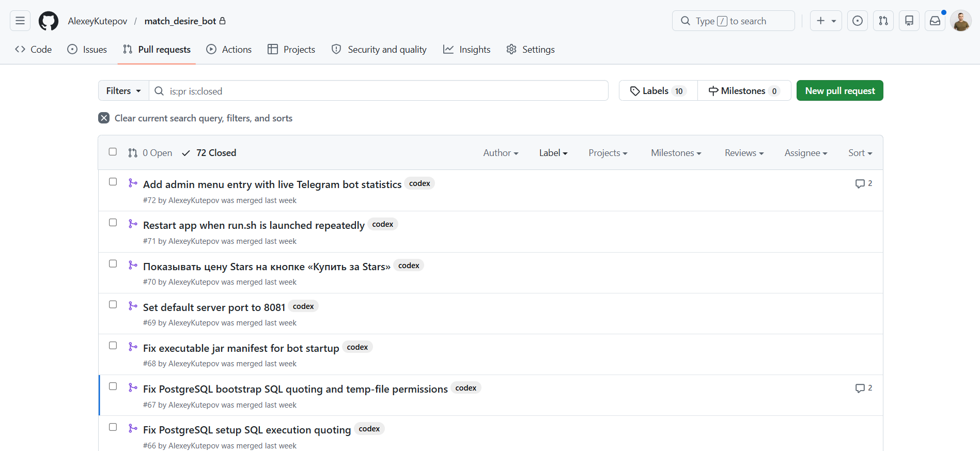Open PR Restart app when run.sh launched

tap(254, 225)
